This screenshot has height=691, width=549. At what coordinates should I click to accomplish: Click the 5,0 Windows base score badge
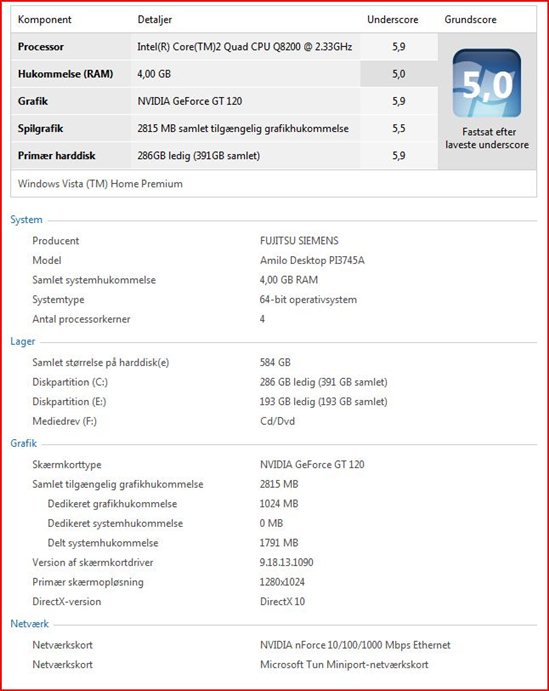point(486,83)
